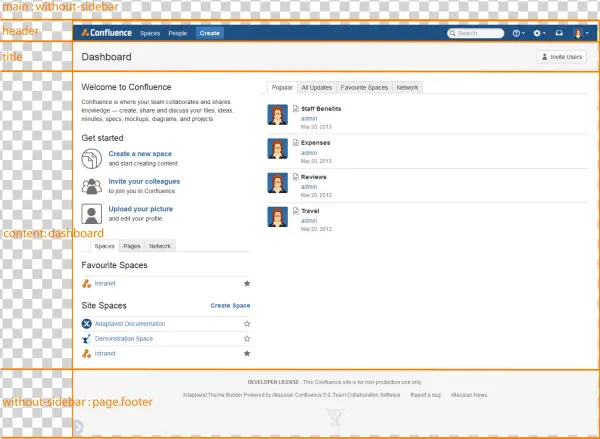Click the page icon beside Staff Benefits
This screenshot has height=439, width=600.
[296, 109]
